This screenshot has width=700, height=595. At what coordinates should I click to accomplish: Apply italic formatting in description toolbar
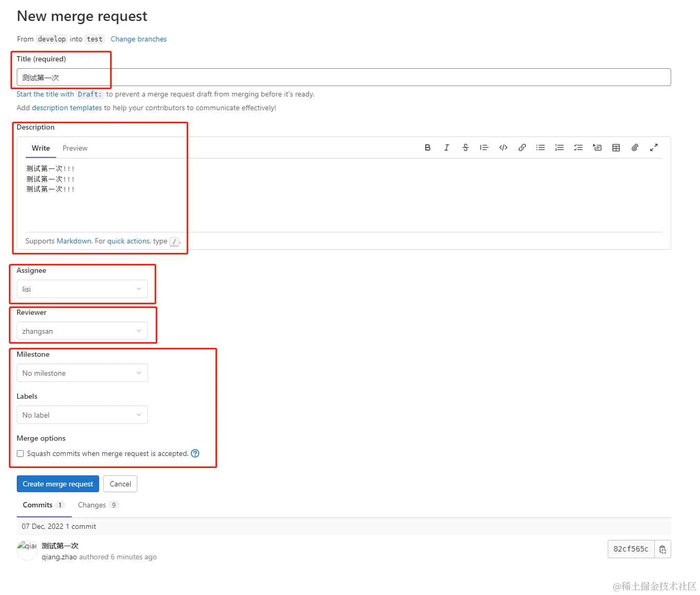(x=446, y=147)
